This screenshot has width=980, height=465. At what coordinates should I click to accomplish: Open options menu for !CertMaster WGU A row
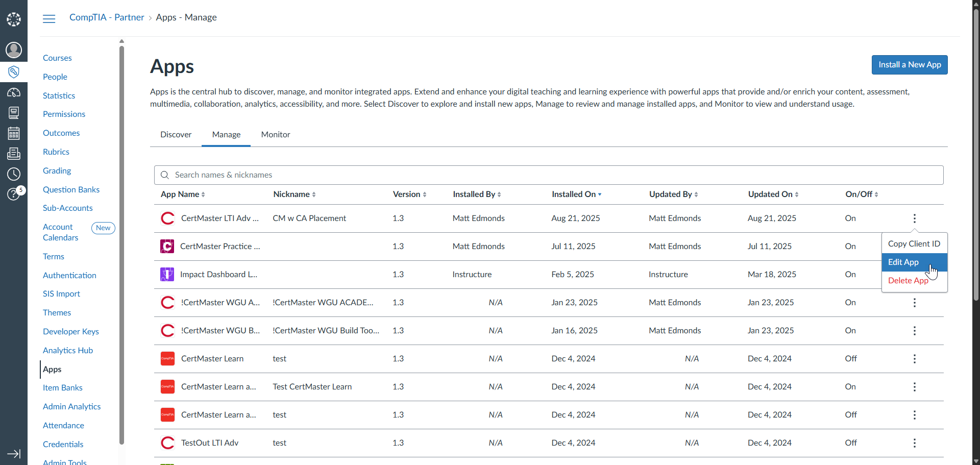coord(914,303)
